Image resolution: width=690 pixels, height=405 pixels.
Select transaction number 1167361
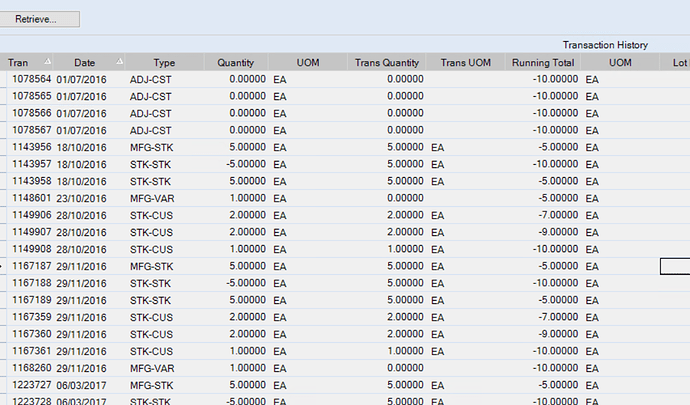32,351
